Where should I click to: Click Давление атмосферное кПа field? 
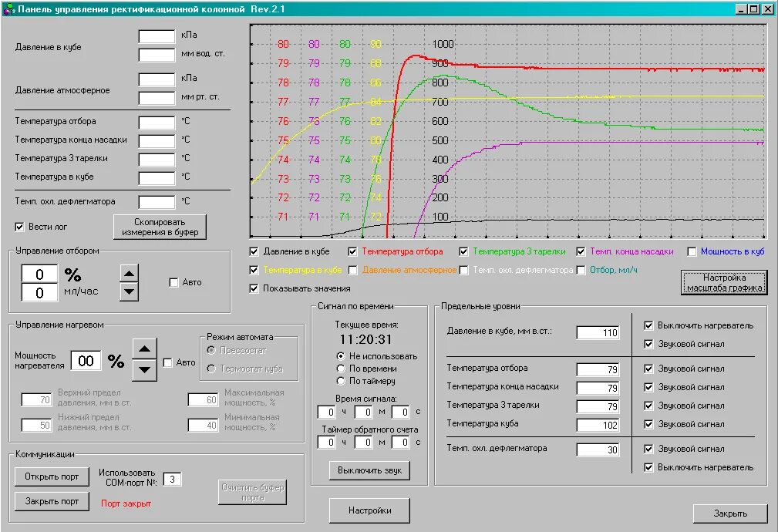point(157,79)
